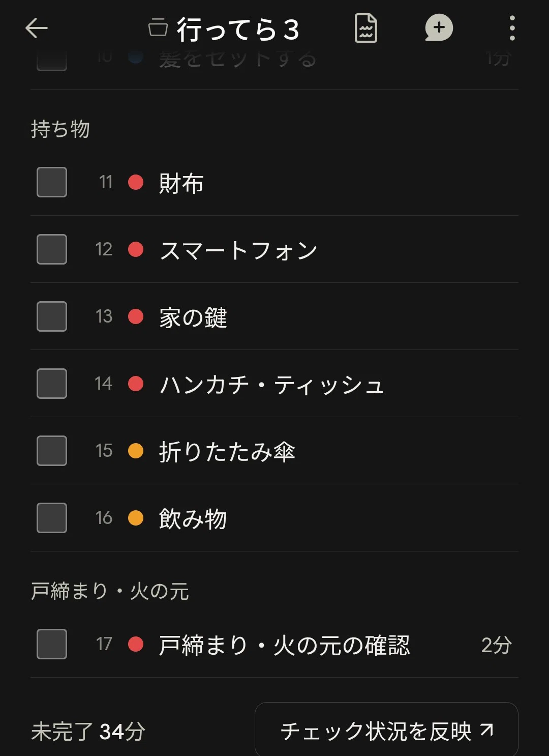Open the notes document icon
549x756 pixels.
coord(366,28)
